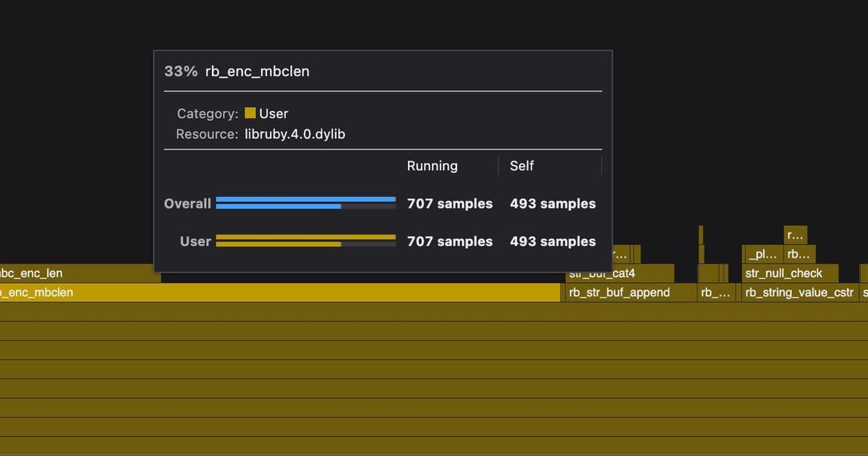Click the rb_string_value_cstr frame
This screenshot has width=868, height=456.
[x=799, y=292]
